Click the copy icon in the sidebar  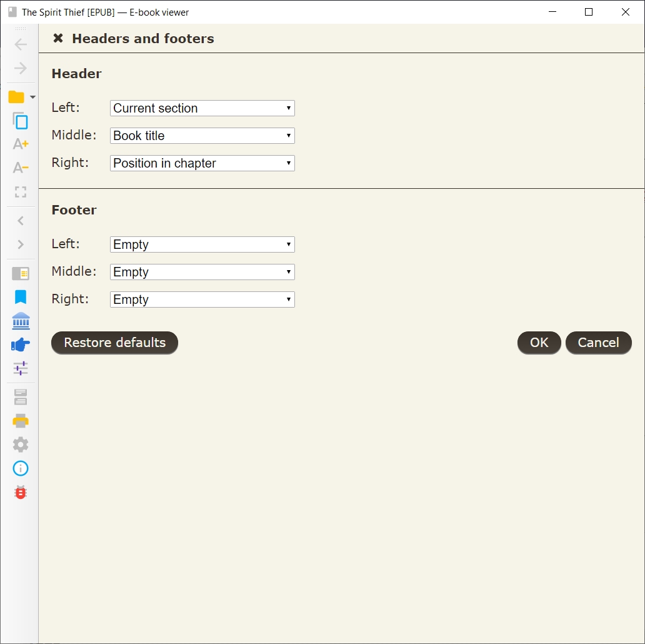coord(21,121)
